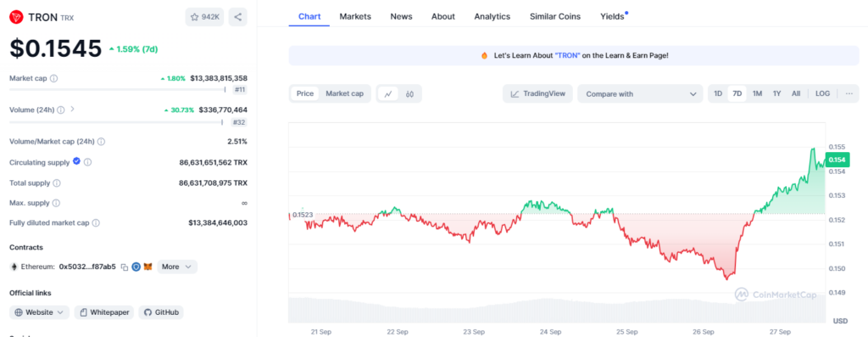The height and width of the screenshot is (337, 868).
Task: Switch to the Markets tab
Action: tap(355, 16)
